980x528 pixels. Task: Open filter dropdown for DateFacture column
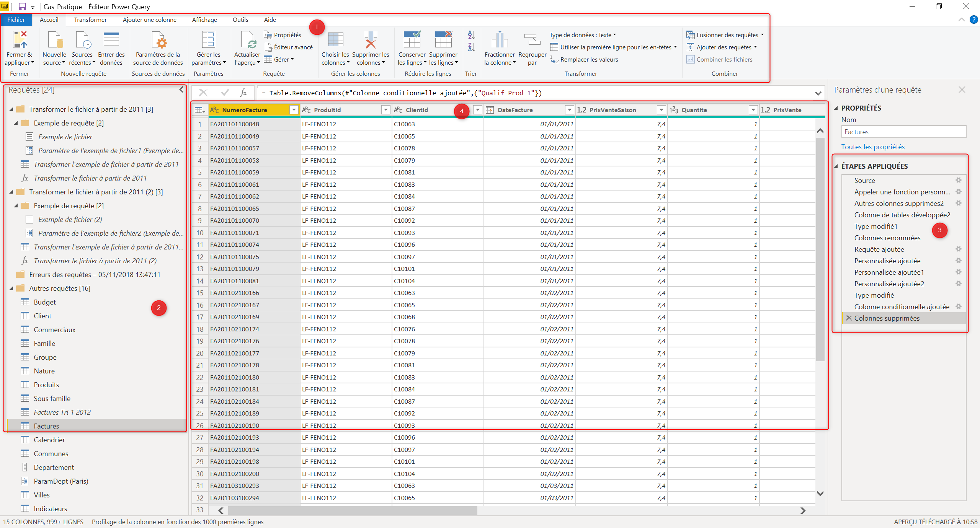[569, 110]
